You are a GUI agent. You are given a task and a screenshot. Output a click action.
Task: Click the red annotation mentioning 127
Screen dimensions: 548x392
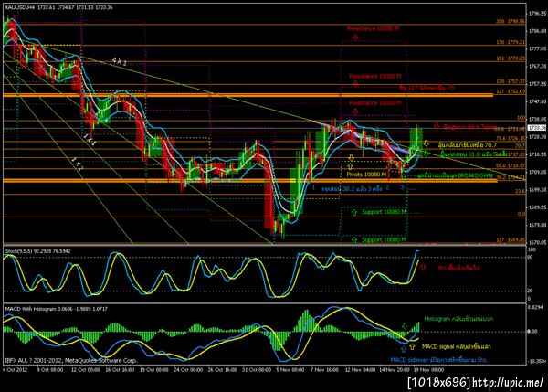pyautogui.click(x=423, y=88)
